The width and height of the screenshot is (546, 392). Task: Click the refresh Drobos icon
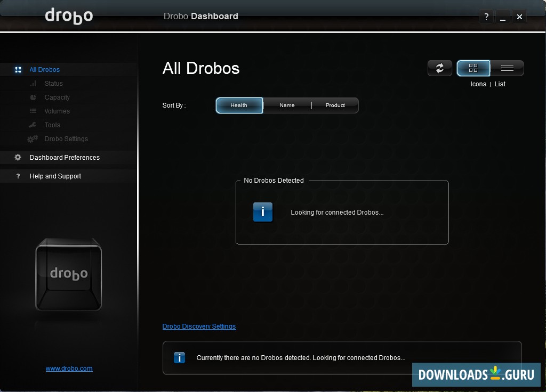click(x=439, y=68)
